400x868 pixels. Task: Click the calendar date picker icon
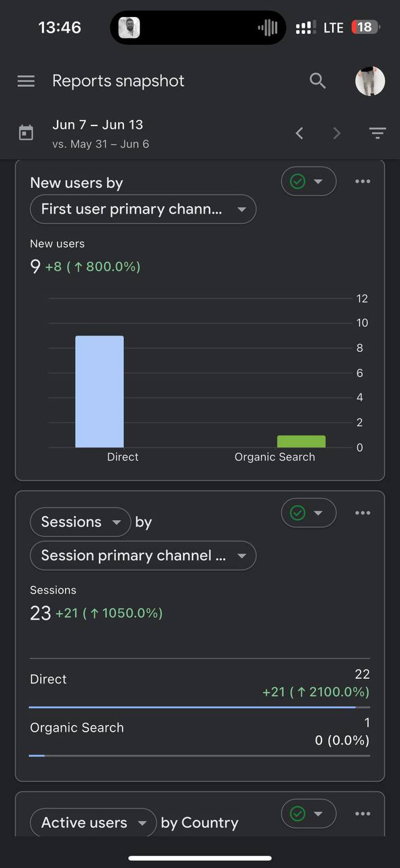26,133
